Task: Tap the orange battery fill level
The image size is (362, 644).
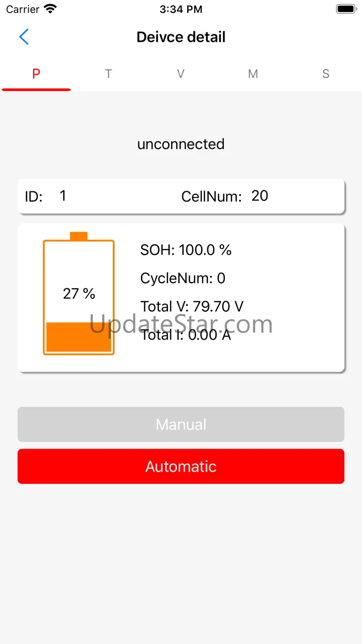Action: [79, 337]
